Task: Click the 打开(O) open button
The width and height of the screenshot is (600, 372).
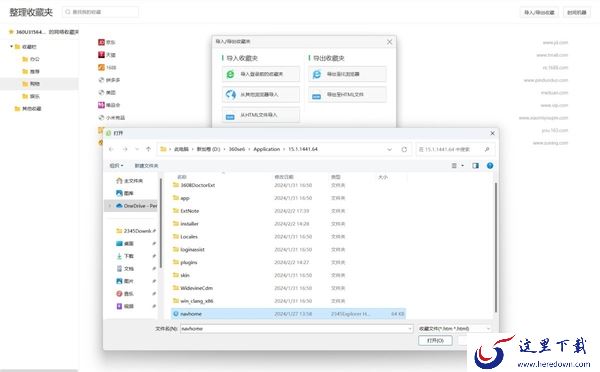Action: tap(435, 340)
